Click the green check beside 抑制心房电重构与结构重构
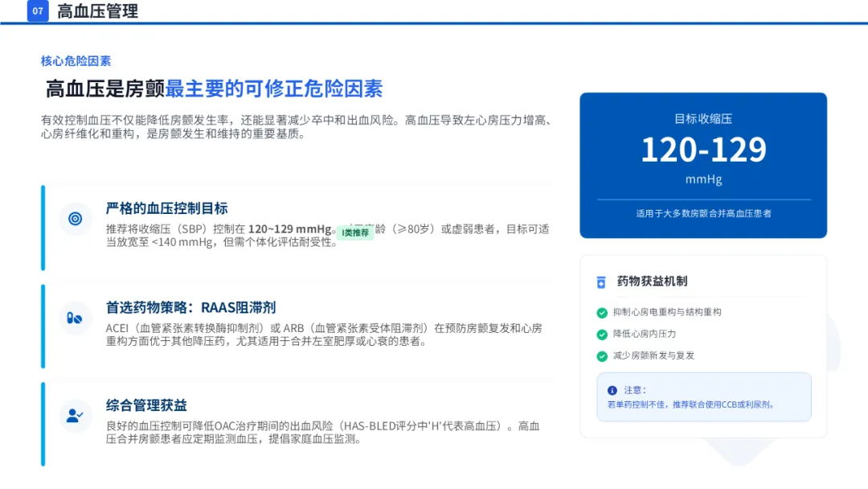868x489 pixels. (x=602, y=313)
